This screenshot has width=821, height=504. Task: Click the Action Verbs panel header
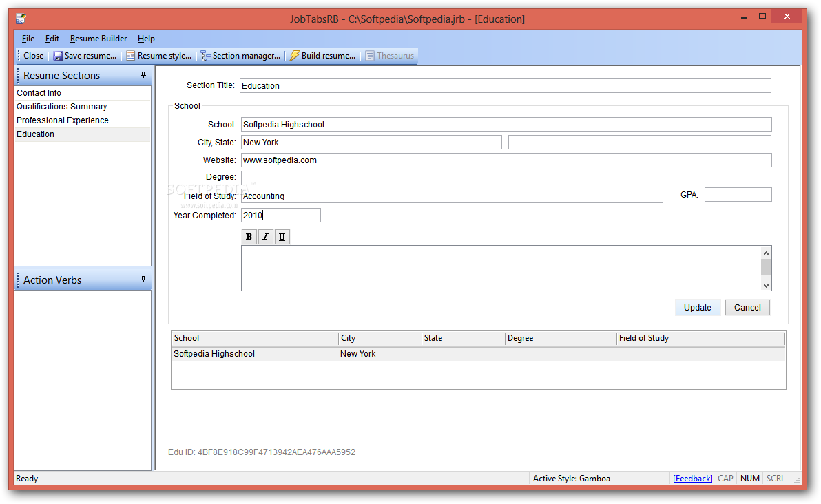[83, 280]
